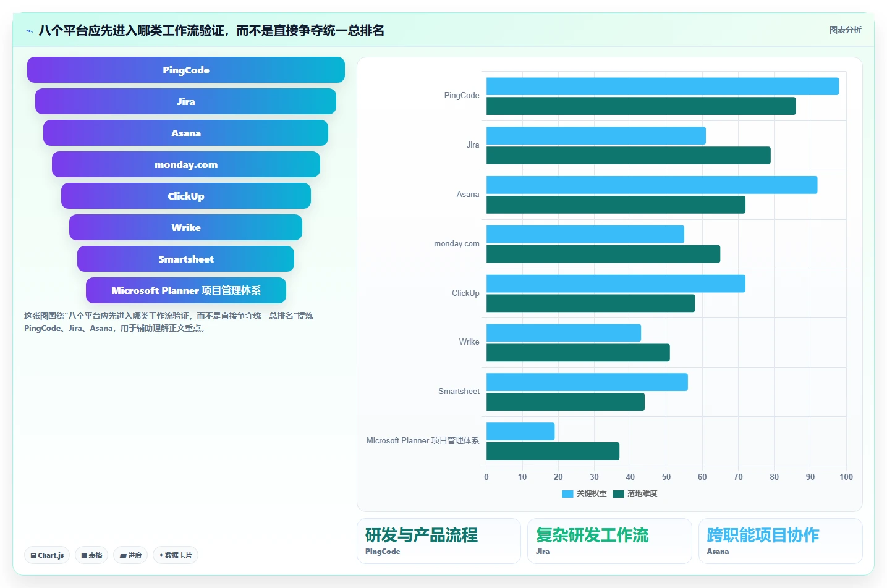The width and height of the screenshot is (887, 588).
Task: Click x-axis tick label 50
Action: [666, 477]
